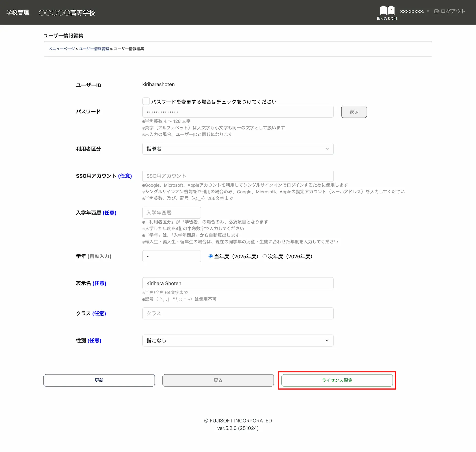
Task: Click the password input field
Action: (238, 112)
